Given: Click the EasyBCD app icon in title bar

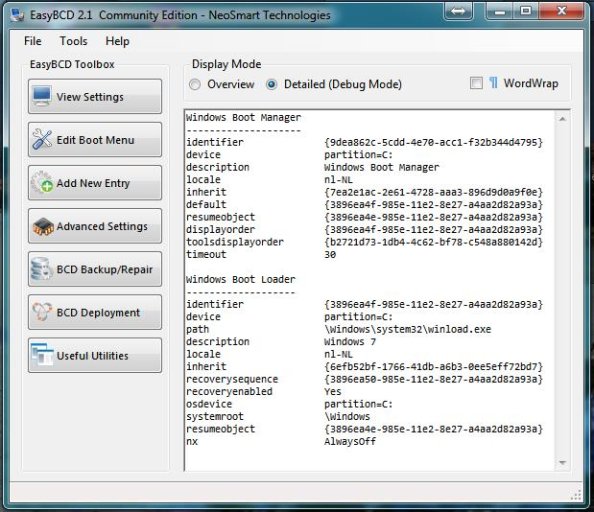Looking at the screenshot, I should coord(17,15).
